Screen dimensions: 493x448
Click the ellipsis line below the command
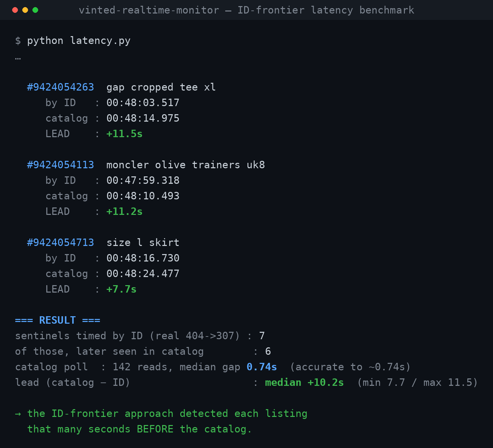pyautogui.click(x=18, y=58)
